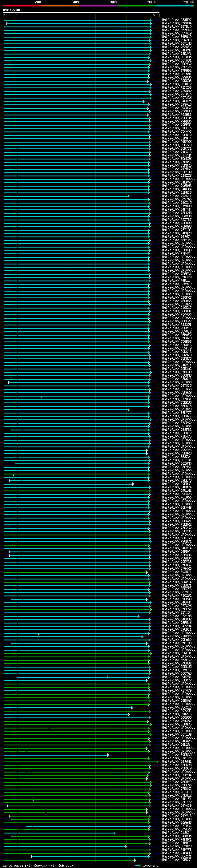
Task: Click the purple ~60% identity legend bar
Action: [99, 6]
